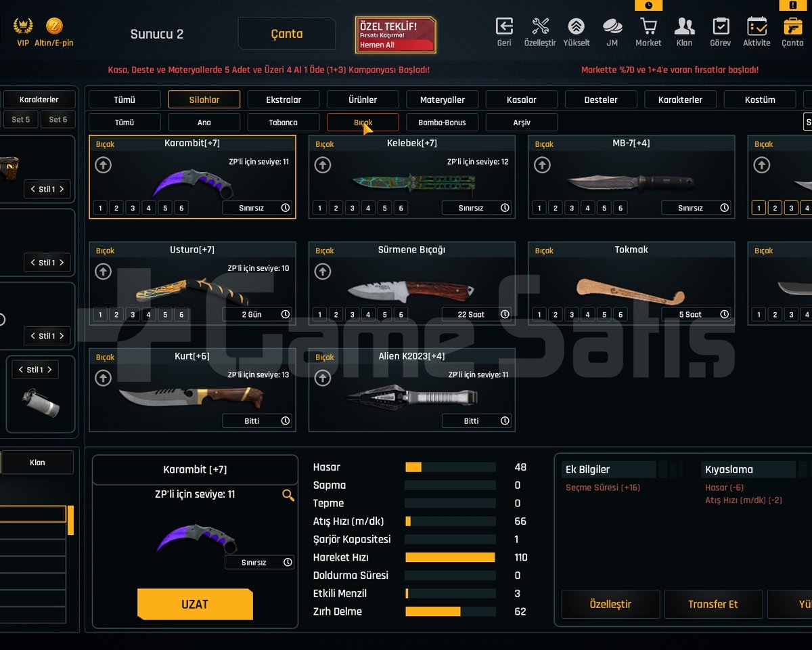Select the Bıçak weapon subcategory

click(x=363, y=123)
